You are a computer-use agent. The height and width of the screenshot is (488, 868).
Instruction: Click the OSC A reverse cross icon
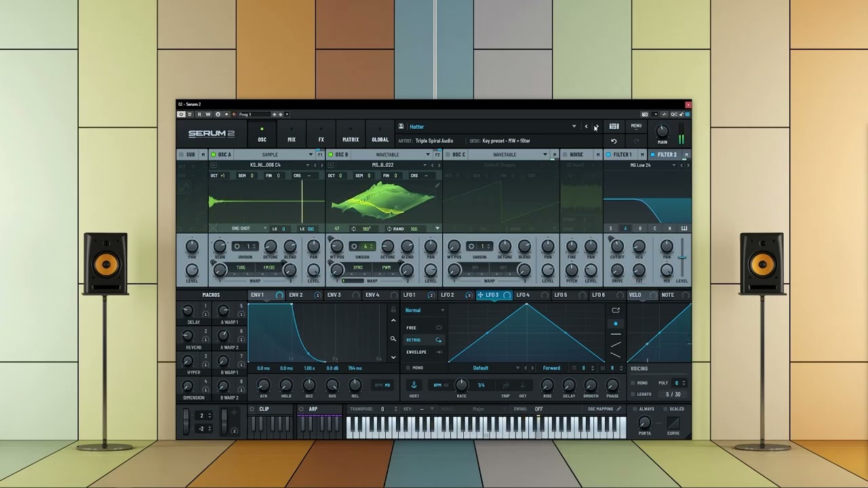pos(214,228)
